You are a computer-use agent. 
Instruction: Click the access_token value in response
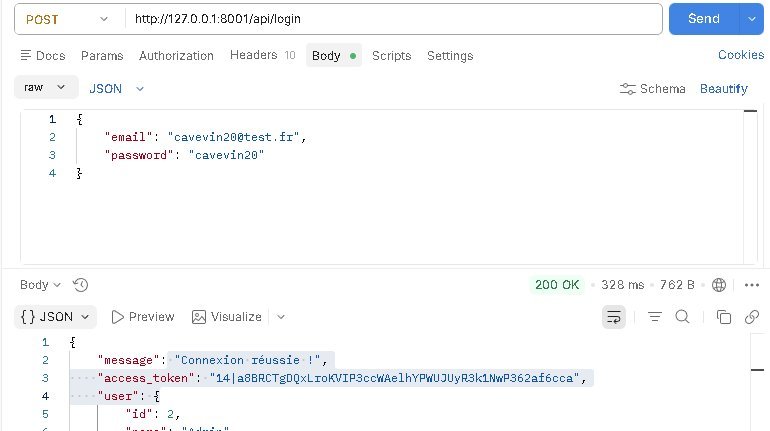[394, 378]
